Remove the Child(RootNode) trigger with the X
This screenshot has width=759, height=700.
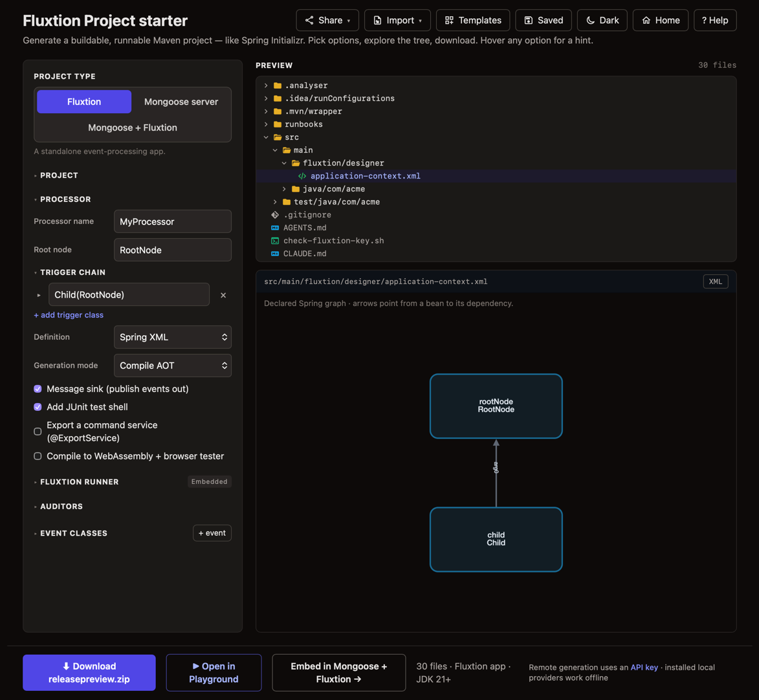223,295
